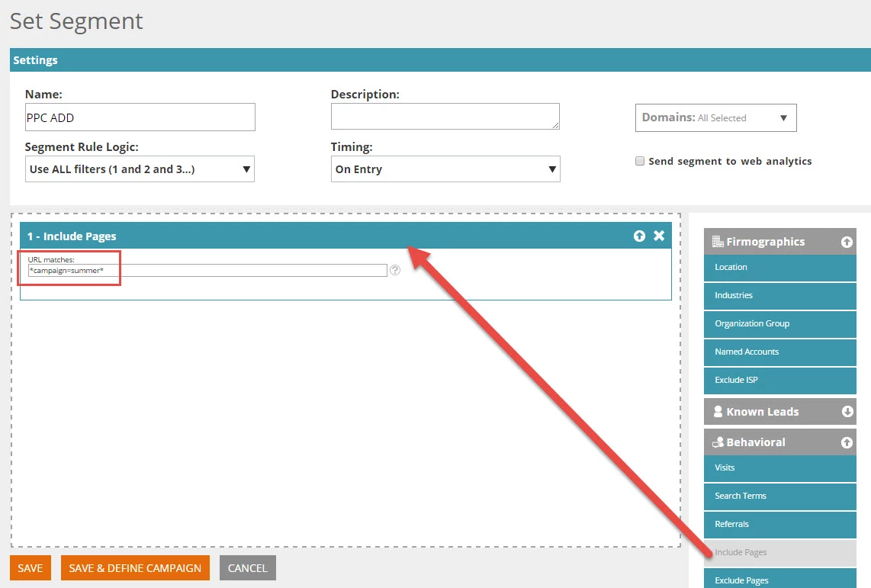This screenshot has height=588, width=871.
Task: Expand the Known Leads section arrow
Action: [847, 411]
